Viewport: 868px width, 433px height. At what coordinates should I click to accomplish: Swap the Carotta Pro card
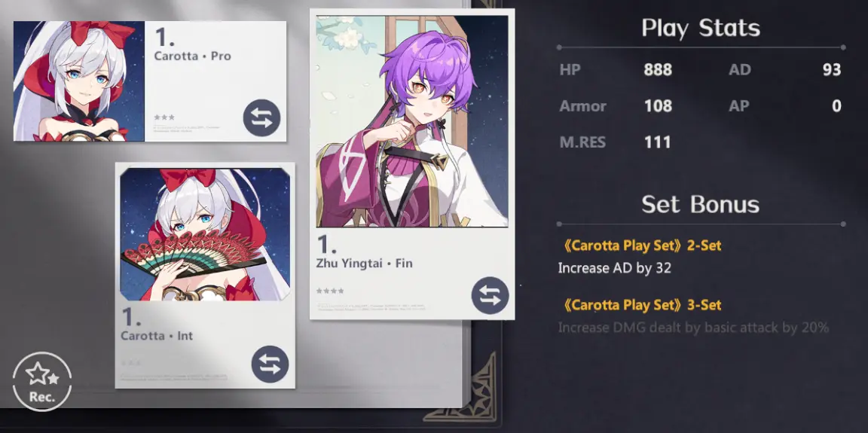point(262,117)
